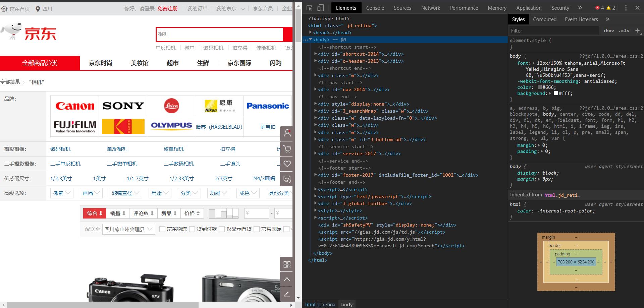
Task: Close the DevTools panel
Action: pyautogui.click(x=637, y=8)
